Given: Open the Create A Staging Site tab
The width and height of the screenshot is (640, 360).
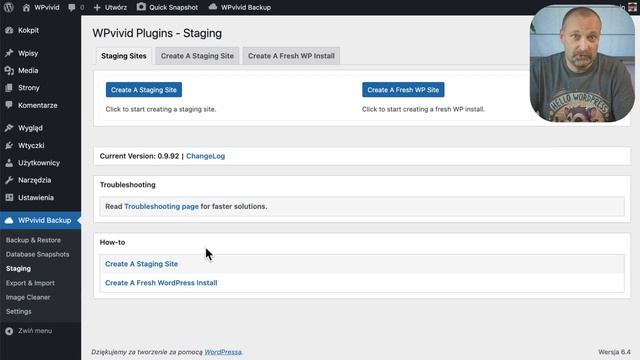Looking at the screenshot, I should pyautogui.click(x=197, y=56).
